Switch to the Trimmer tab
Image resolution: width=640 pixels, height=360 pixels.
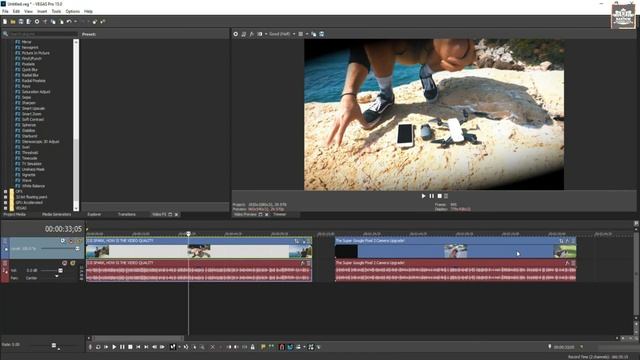(280, 214)
